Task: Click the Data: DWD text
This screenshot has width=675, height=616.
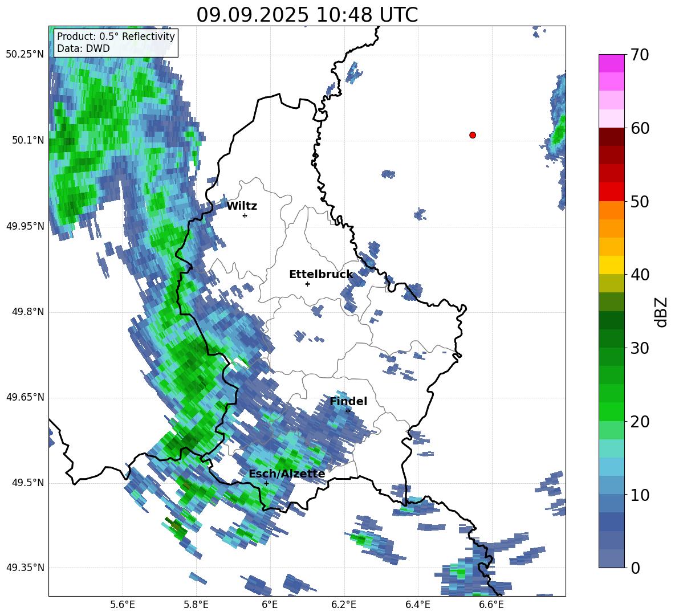Action: coord(83,48)
